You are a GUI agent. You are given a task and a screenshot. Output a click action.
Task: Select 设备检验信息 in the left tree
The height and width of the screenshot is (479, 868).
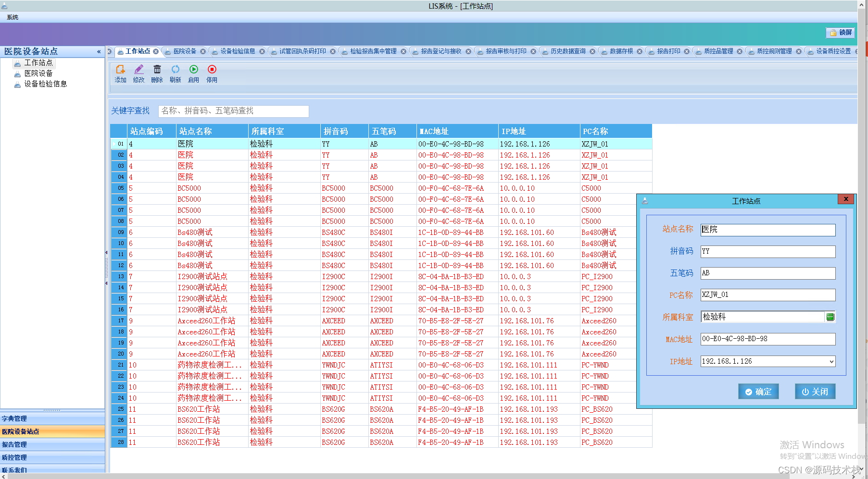[x=46, y=84]
